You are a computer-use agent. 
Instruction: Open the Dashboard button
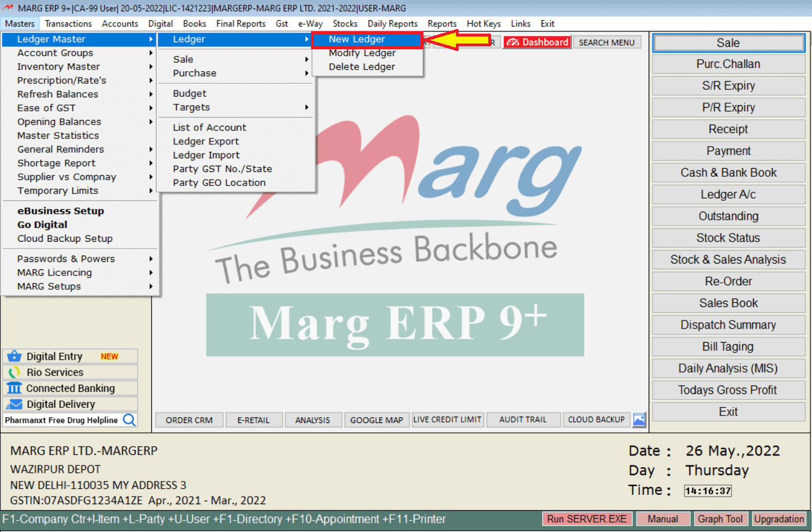point(537,42)
